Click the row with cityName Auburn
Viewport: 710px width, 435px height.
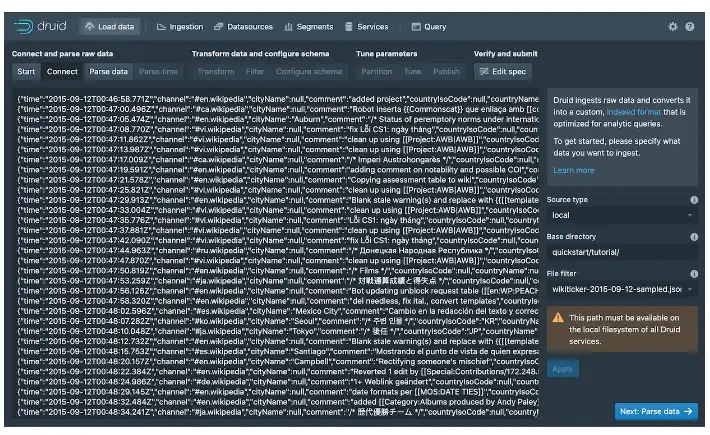pyautogui.click(x=278, y=119)
